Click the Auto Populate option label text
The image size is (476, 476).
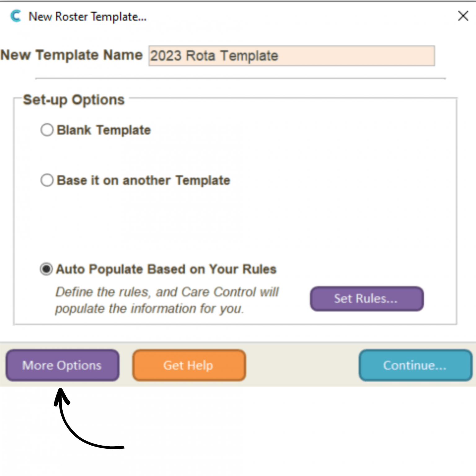pyautogui.click(x=166, y=269)
